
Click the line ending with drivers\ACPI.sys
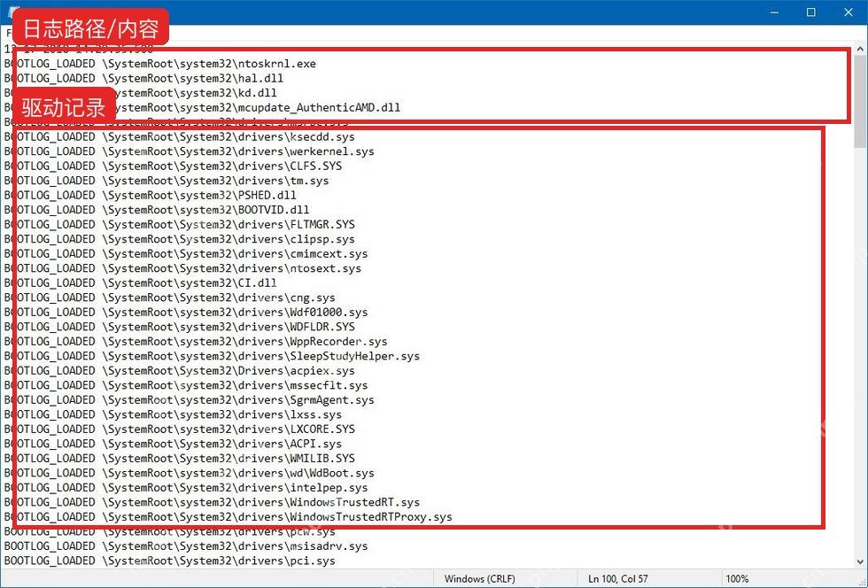point(173,444)
